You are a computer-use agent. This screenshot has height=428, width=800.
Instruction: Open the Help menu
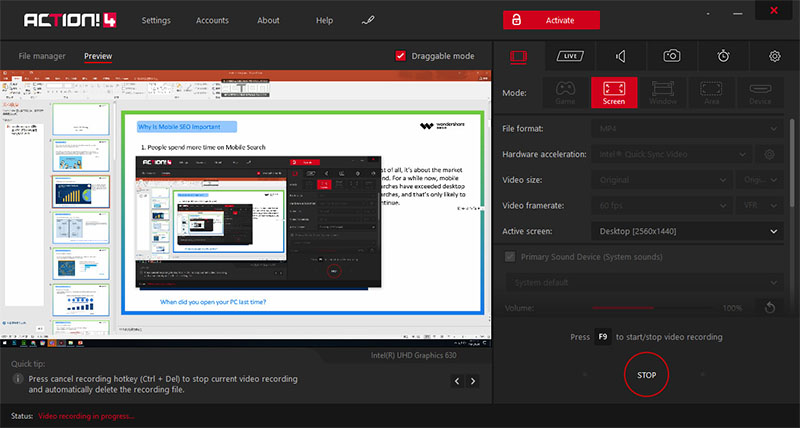coord(324,20)
